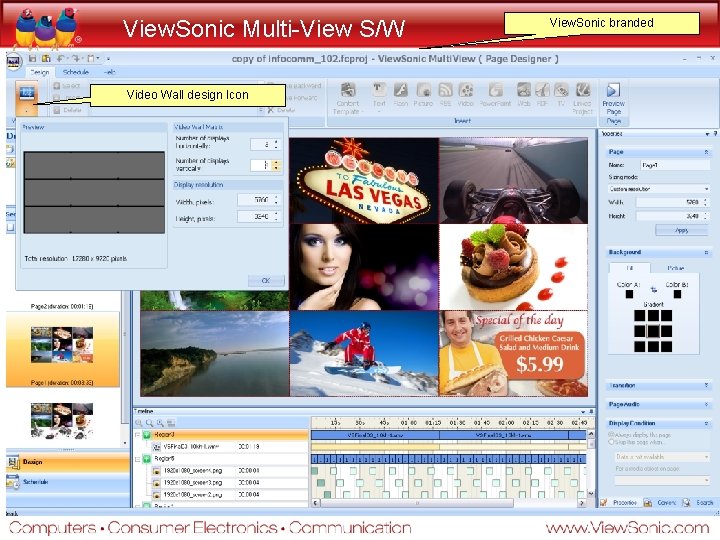Click the Schedule button in left navigation

tap(68, 482)
